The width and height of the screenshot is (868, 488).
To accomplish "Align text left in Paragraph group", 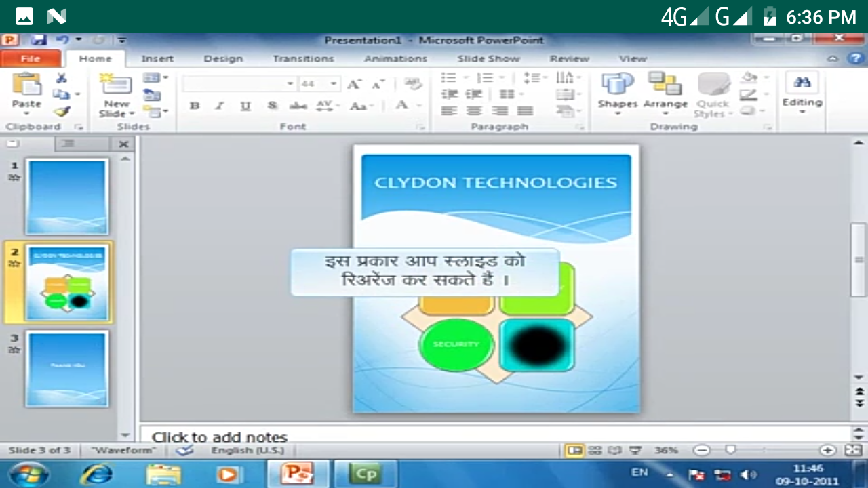I will tap(449, 110).
